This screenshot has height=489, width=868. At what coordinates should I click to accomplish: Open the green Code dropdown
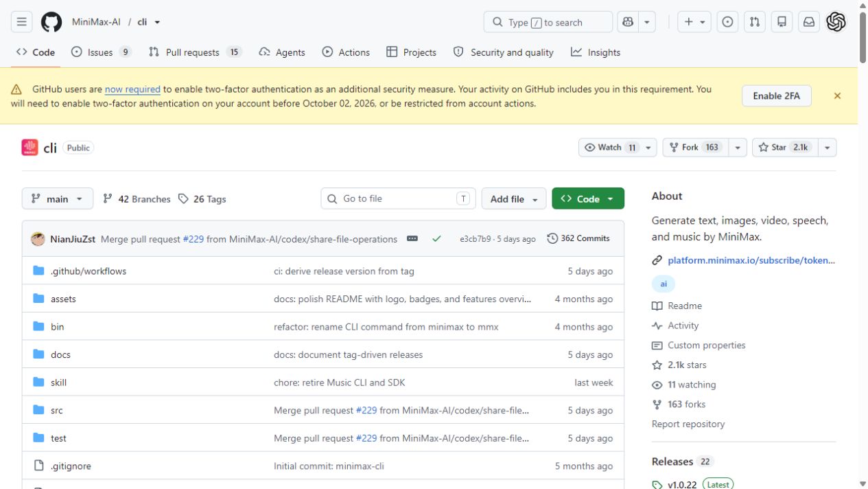[588, 198]
